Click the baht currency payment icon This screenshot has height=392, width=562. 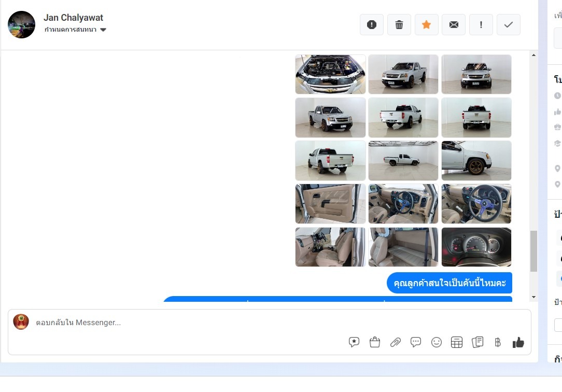498,342
